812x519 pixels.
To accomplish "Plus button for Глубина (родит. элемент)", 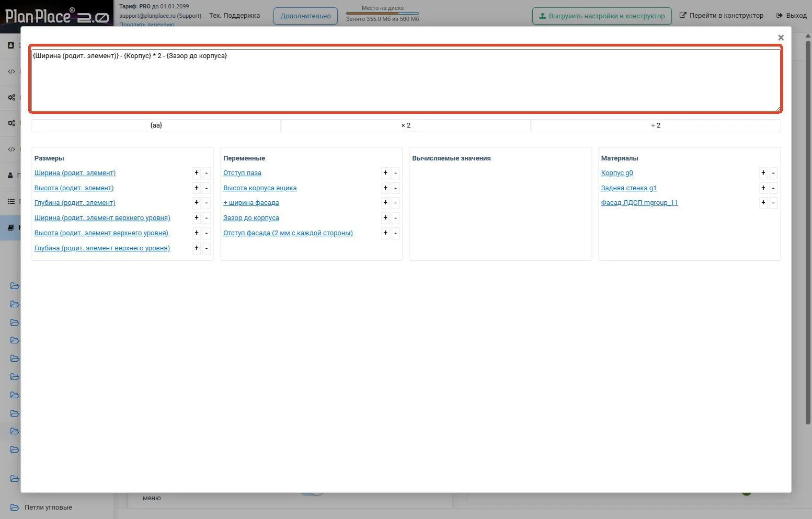I will (x=197, y=203).
